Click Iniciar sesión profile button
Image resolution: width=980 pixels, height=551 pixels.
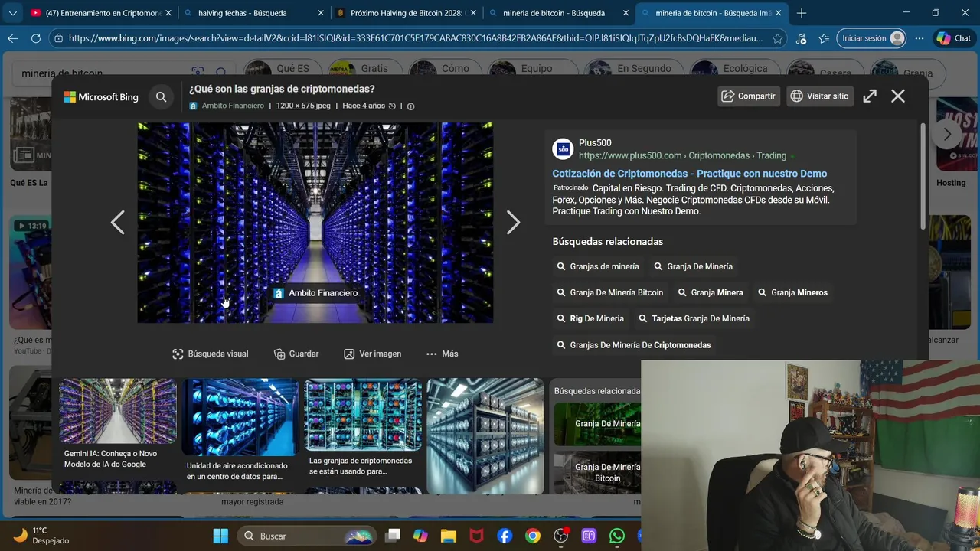[x=871, y=38]
